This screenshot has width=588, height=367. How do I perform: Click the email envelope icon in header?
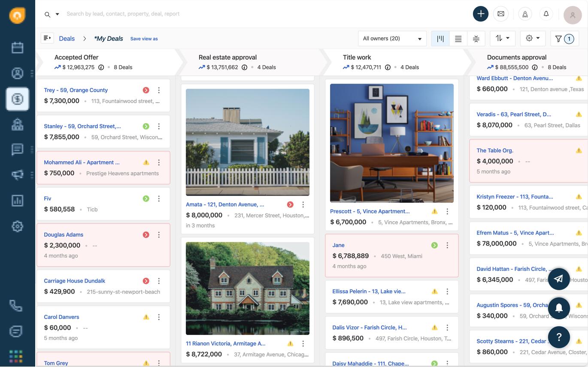point(501,14)
